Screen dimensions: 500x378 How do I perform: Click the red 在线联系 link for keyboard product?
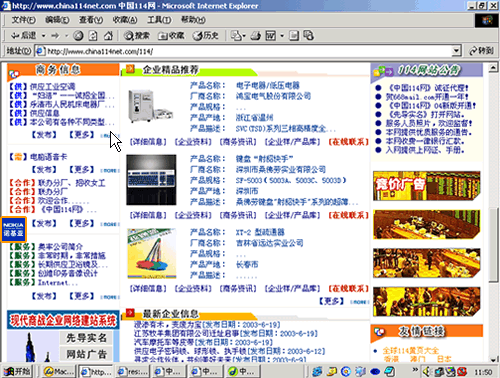click(x=348, y=215)
